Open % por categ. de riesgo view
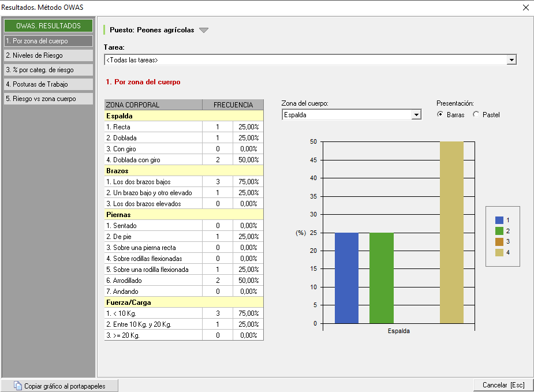The width and height of the screenshot is (534, 392). tap(48, 70)
